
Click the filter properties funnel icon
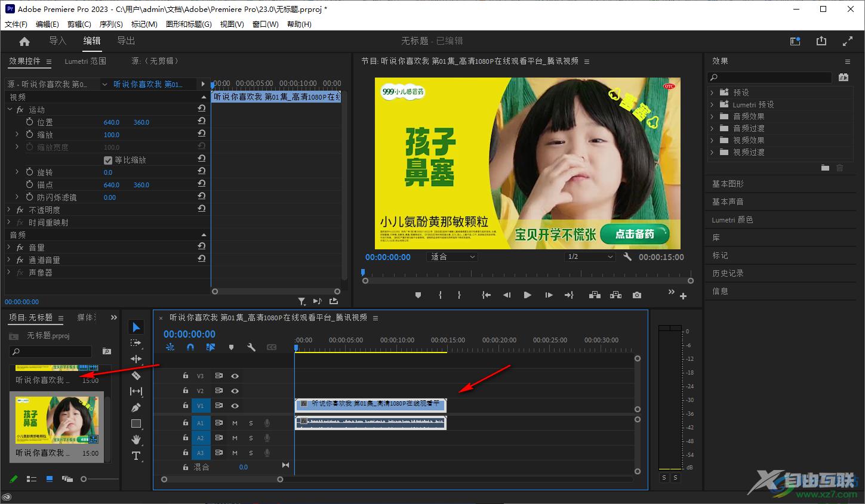coord(301,302)
